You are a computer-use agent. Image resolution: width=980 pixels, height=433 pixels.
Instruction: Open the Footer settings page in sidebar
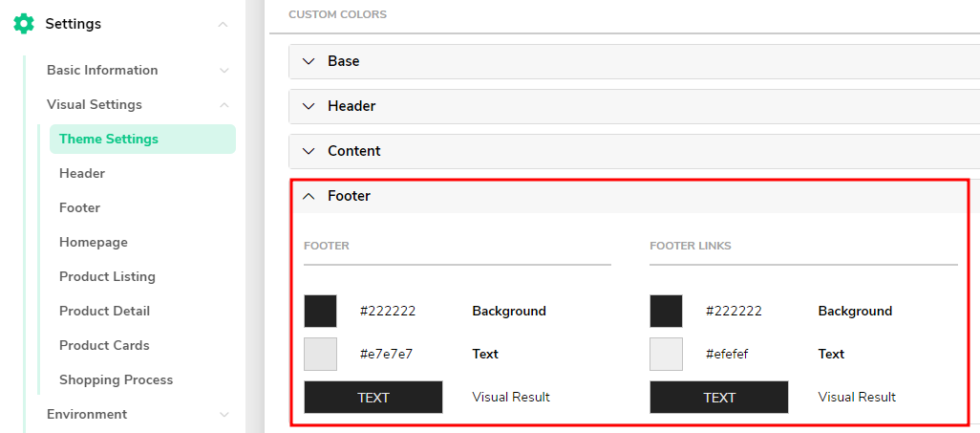79,207
